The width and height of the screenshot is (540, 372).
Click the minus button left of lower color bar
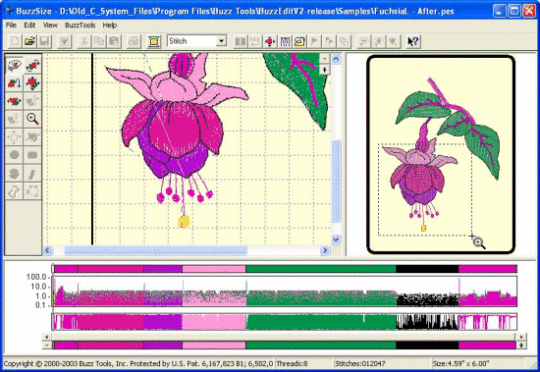[47, 345]
